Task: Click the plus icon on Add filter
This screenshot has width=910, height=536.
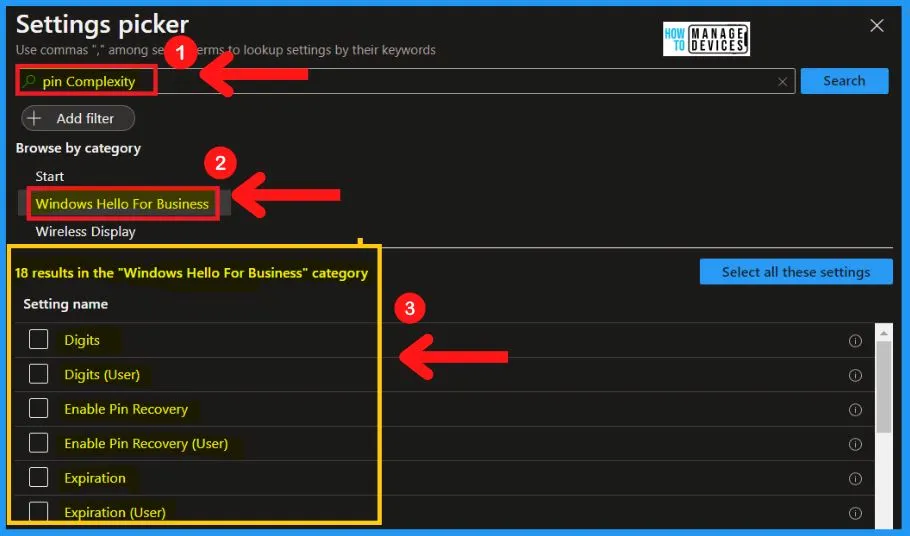Action: pyautogui.click(x=34, y=118)
